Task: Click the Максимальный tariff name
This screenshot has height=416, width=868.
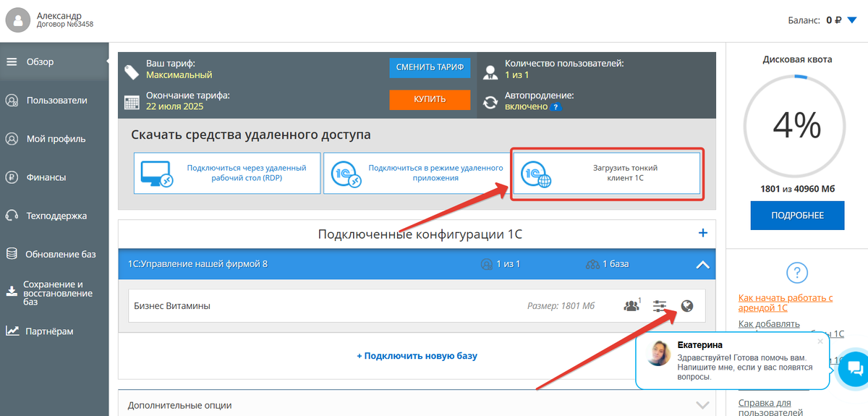Action: 179,75
